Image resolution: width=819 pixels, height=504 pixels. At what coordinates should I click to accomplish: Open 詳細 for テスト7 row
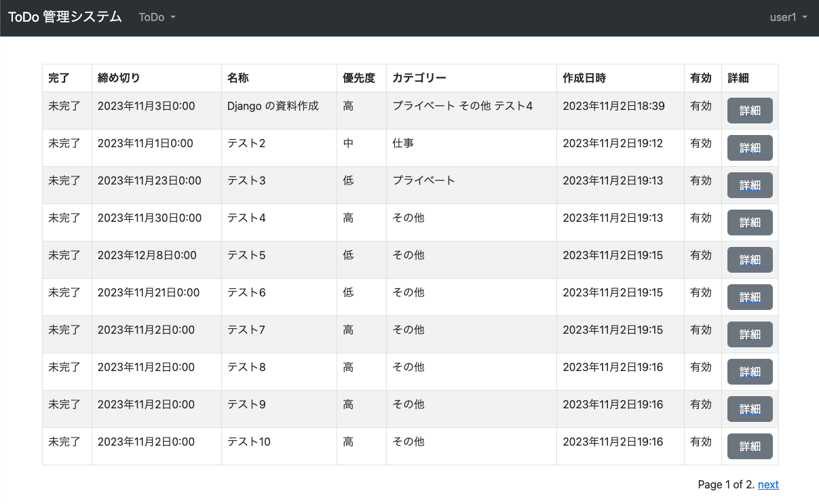pos(750,334)
